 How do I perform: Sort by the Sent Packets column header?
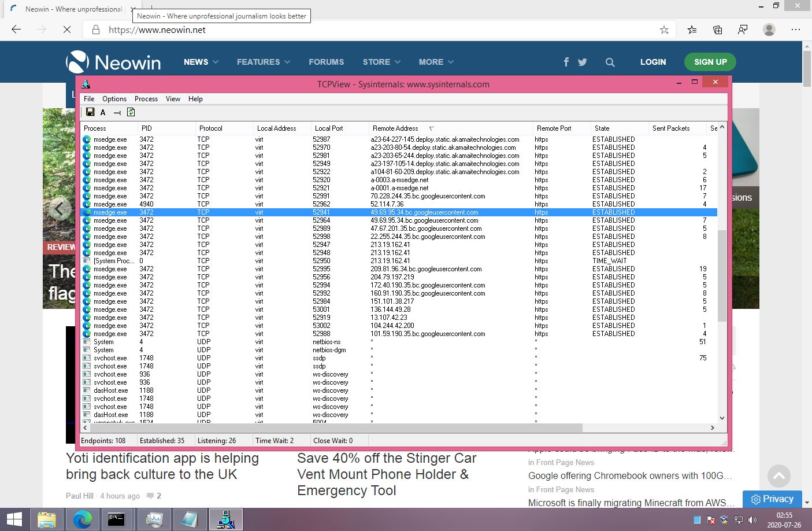coord(677,128)
